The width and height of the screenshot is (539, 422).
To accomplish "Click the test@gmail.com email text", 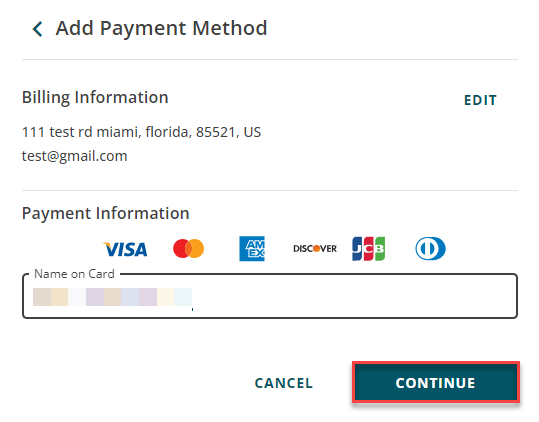I will 75,156.
